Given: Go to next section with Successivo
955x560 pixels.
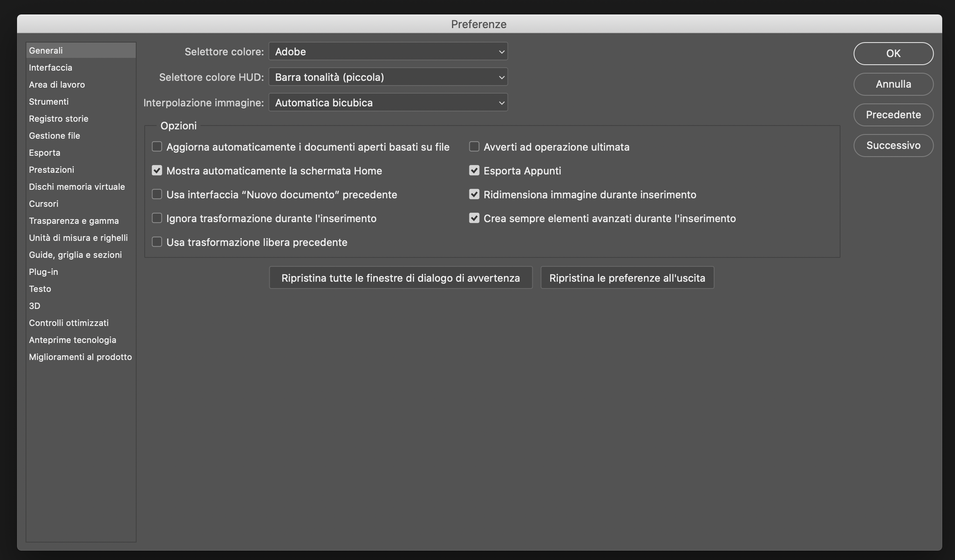Looking at the screenshot, I should pos(893,145).
